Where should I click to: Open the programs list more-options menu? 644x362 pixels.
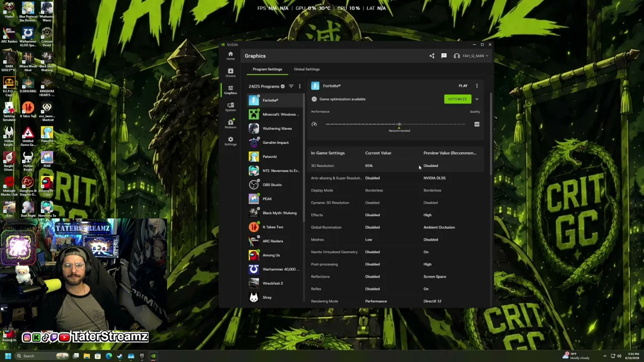point(299,86)
